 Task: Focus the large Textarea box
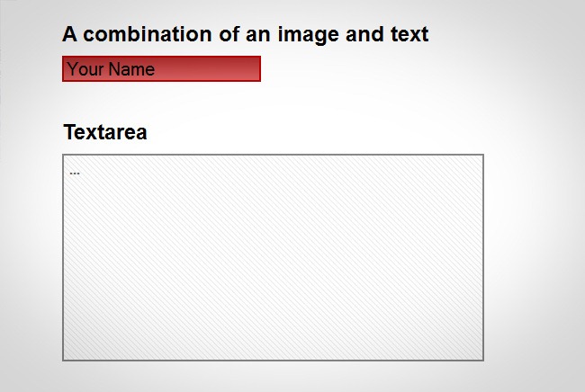[x=273, y=257]
